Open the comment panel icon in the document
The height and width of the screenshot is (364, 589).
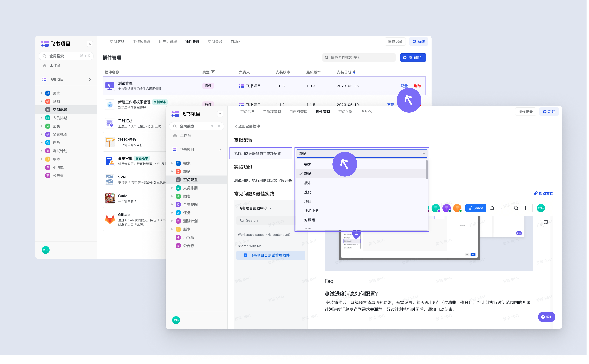[546, 222]
